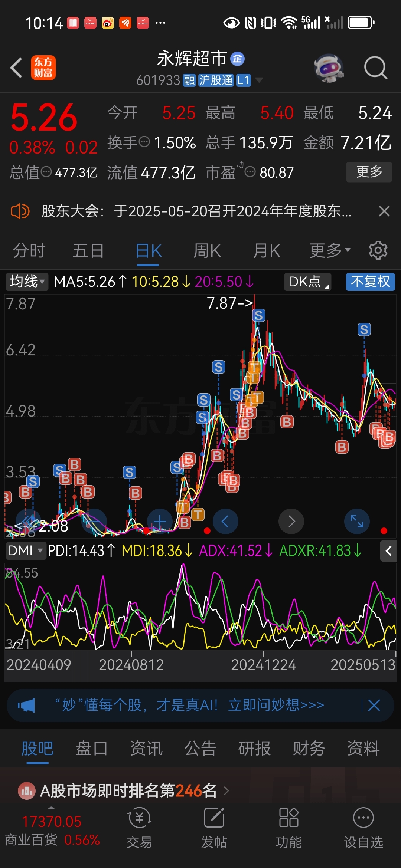
Task: Tap the speaker announcement icon
Action: tap(20, 211)
